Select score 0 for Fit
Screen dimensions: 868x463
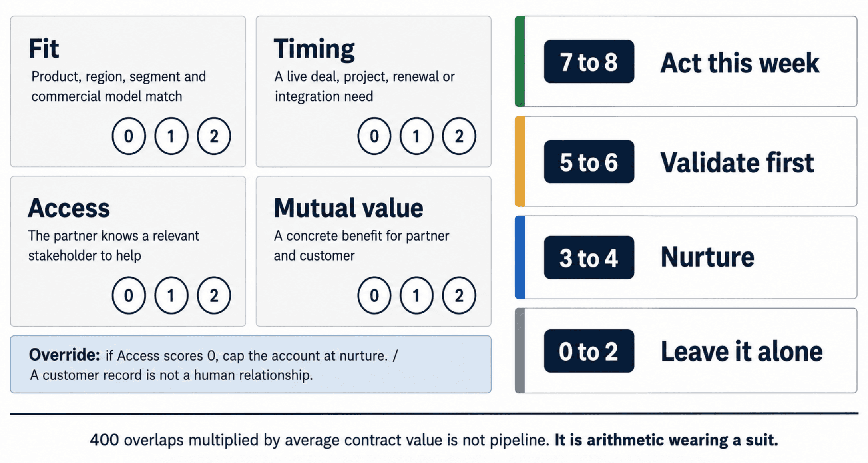tap(129, 136)
